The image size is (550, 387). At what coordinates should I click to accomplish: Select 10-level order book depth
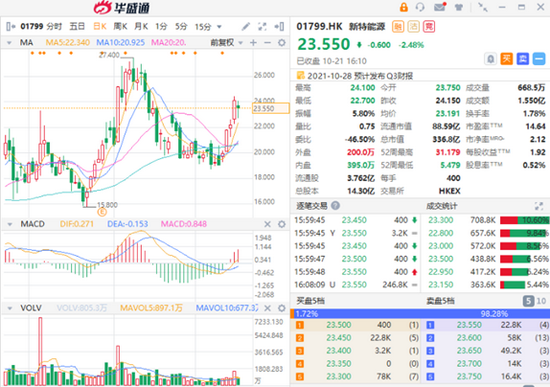tap(541, 301)
